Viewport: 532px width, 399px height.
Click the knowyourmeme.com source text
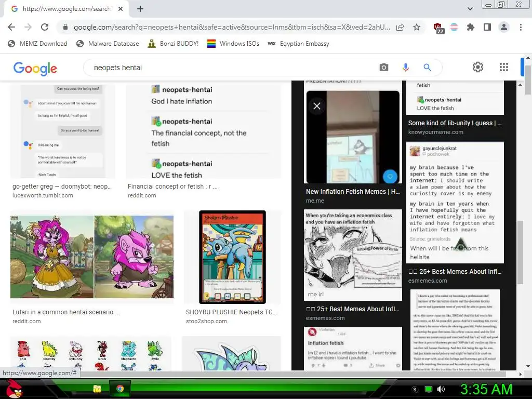tap(436, 132)
